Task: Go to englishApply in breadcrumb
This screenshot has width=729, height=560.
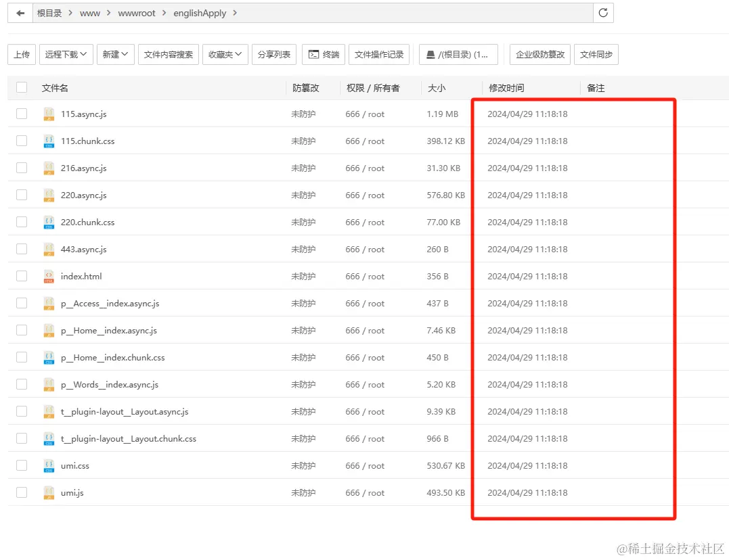Action: [x=200, y=13]
